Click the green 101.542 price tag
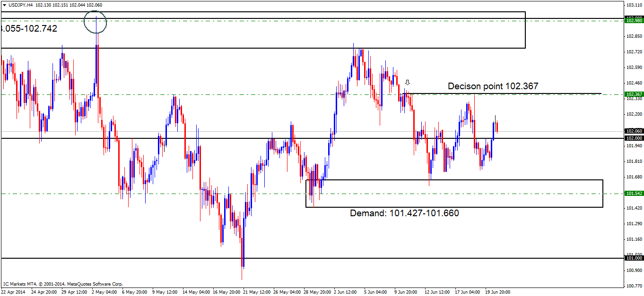644x296 pixels. [x=634, y=194]
